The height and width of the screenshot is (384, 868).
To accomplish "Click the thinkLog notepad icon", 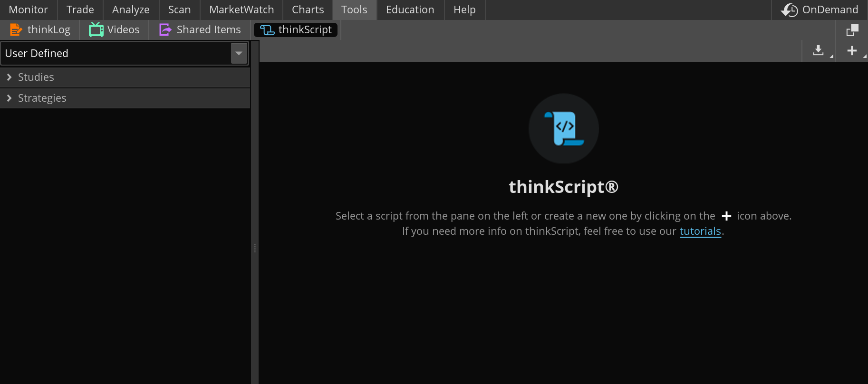I will point(16,30).
